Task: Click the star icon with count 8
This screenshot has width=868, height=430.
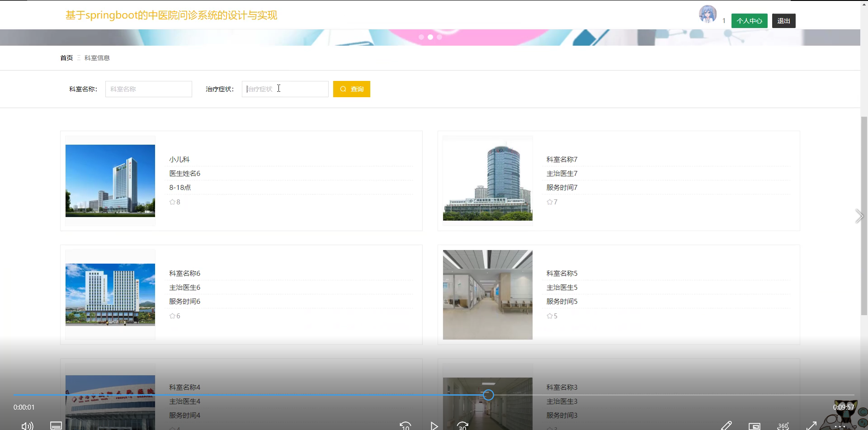Action: 172,202
